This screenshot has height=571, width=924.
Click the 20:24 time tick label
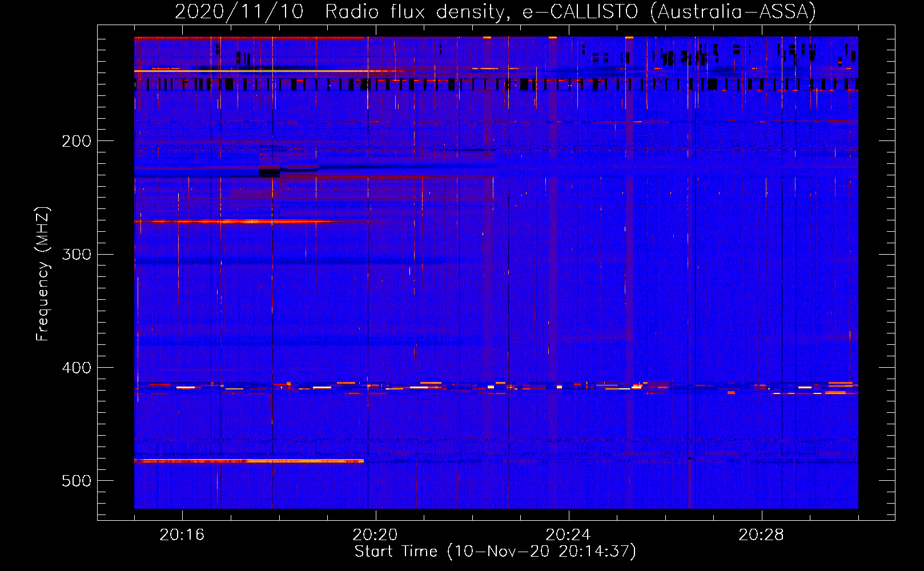(x=568, y=535)
